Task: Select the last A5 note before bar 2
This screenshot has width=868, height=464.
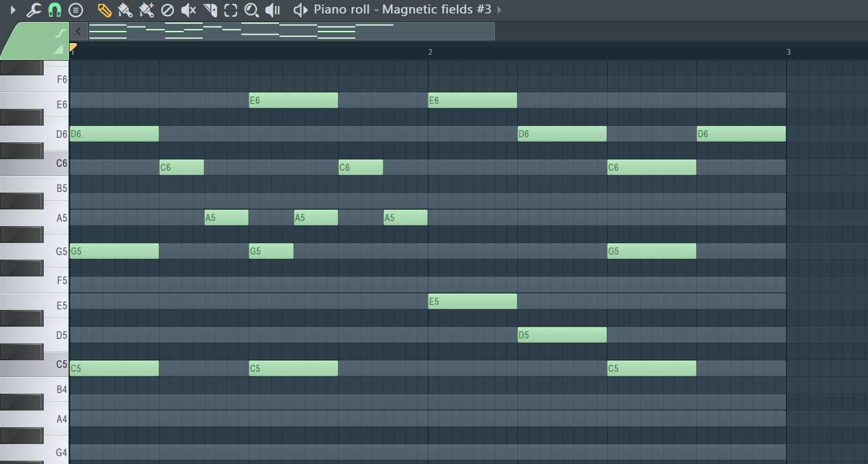Action: point(405,218)
